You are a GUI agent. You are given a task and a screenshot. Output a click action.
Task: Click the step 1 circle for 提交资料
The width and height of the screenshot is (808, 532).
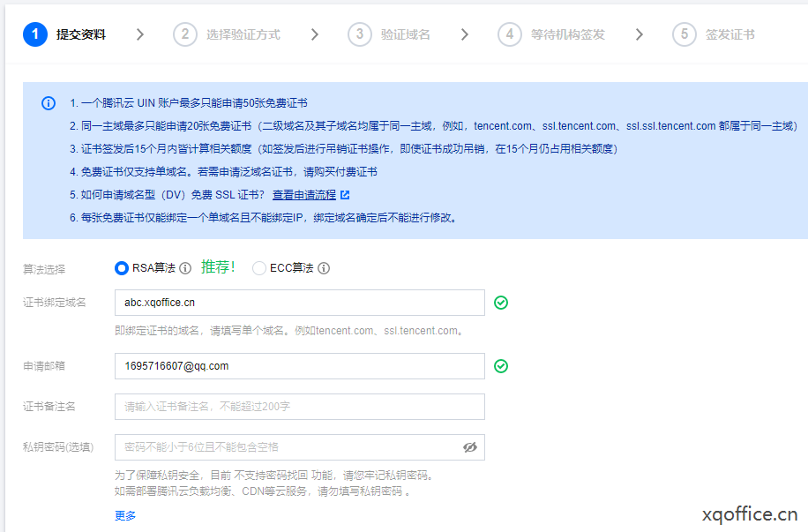35,34
